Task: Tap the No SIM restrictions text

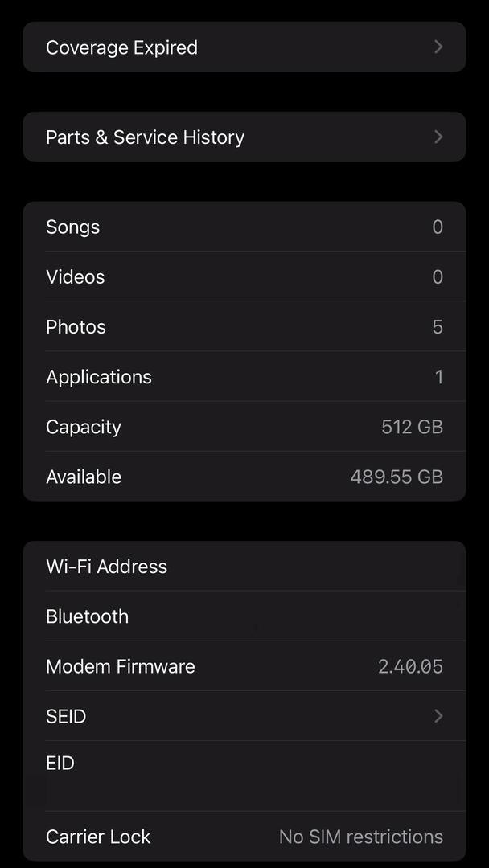Action: click(360, 837)
